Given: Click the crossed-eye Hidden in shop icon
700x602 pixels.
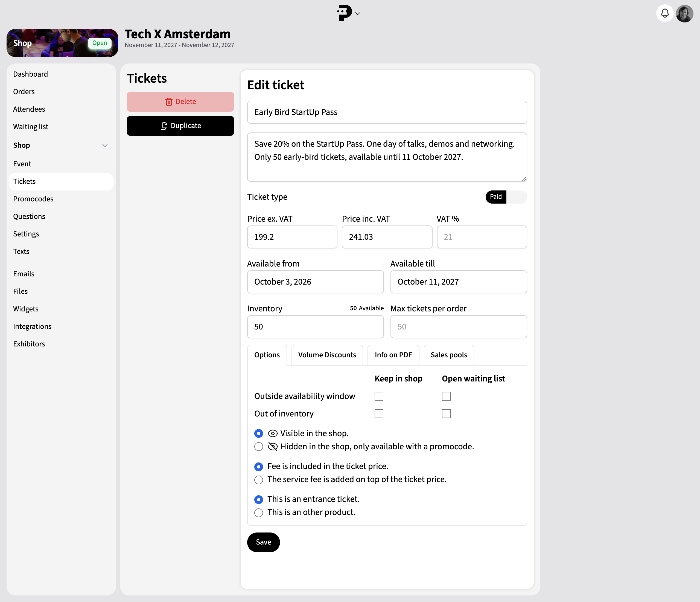Looking at the screenshot, I should 273,447.
